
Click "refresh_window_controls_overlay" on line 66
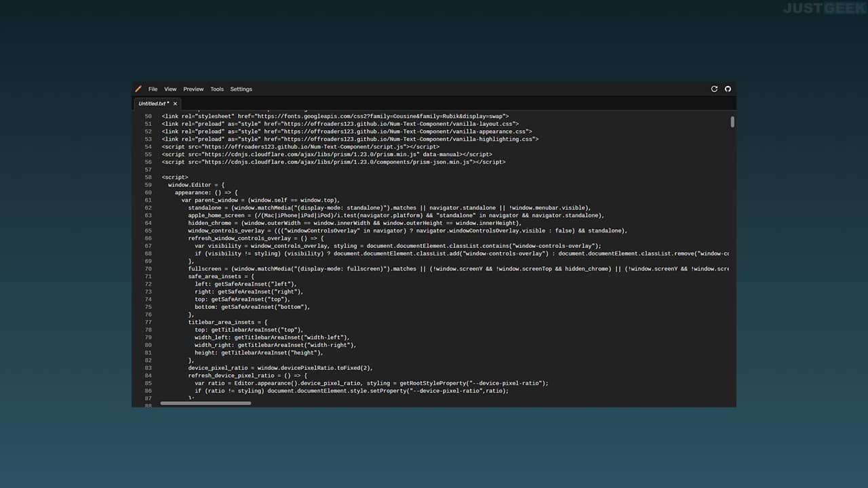coord(240,239)
